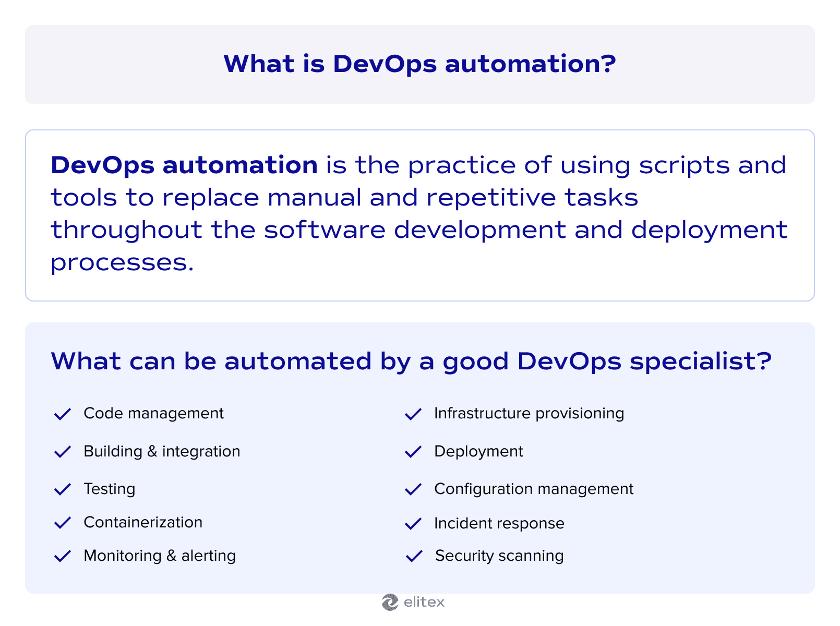This screenshot has width=840, height=626.
Task: Select the 'Configuration management' list item
Action: pos(534,489)
